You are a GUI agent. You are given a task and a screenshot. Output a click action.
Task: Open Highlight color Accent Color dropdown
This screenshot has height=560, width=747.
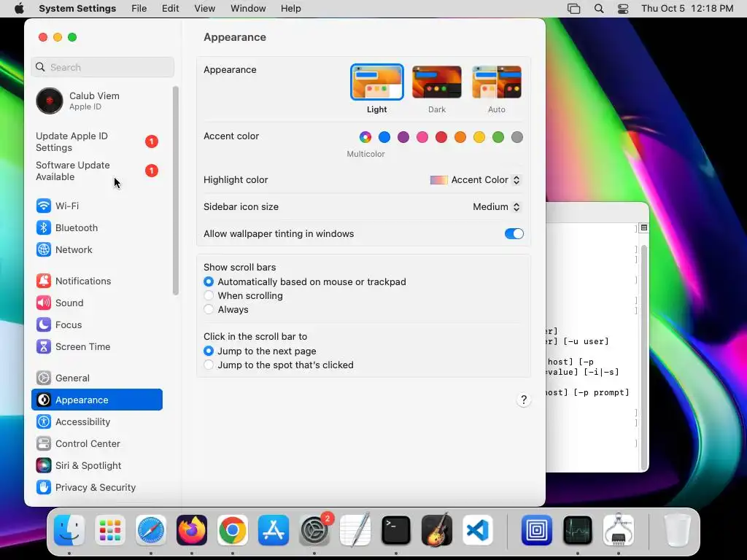tap(476, 180)
